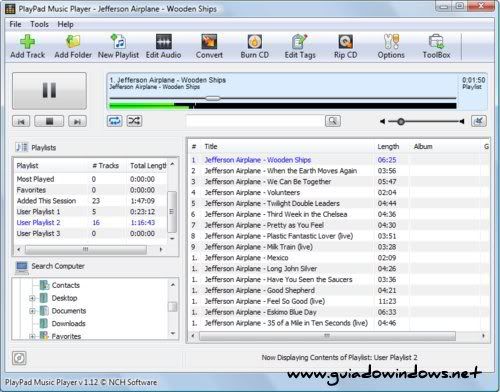Screen dimensions: 500x392
Task: Select track Third Week in the Chelsea
Action: click(338, 214)
